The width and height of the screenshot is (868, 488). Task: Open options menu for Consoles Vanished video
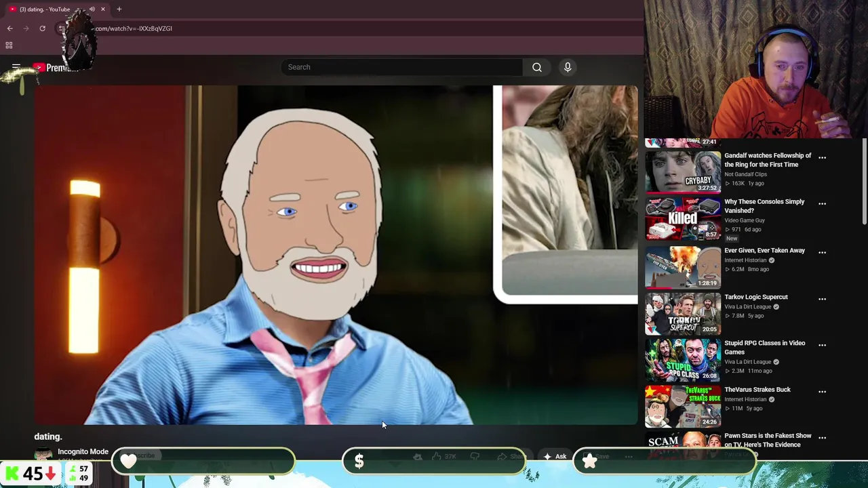822,203
